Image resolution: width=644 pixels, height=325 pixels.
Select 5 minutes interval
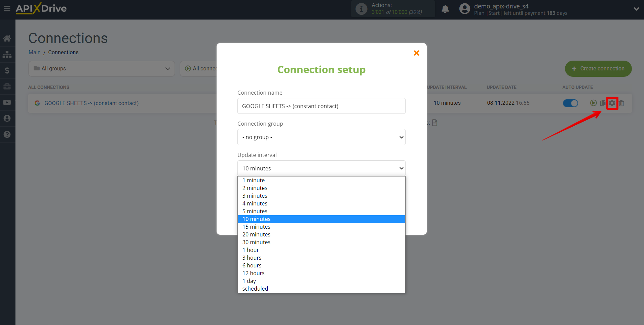click(x=321, y=211)
